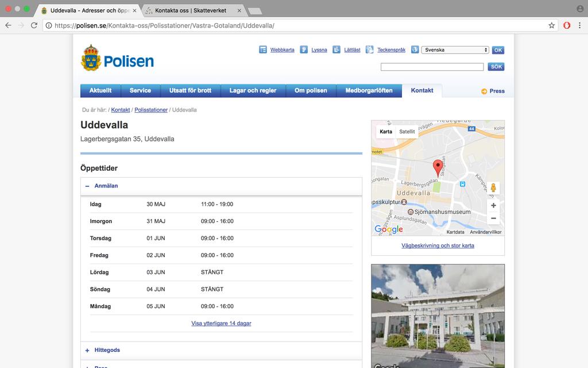Click the Press link

pos(497,91)
